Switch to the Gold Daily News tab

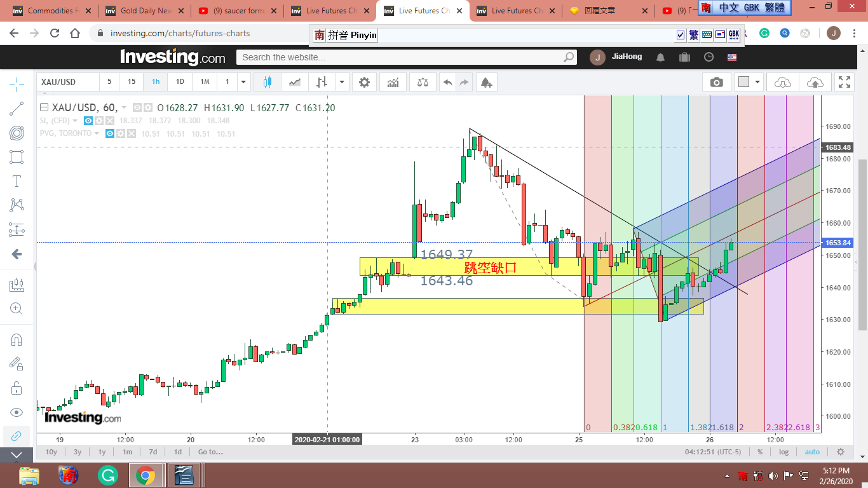pyautogui.click(x=145, y=11)
